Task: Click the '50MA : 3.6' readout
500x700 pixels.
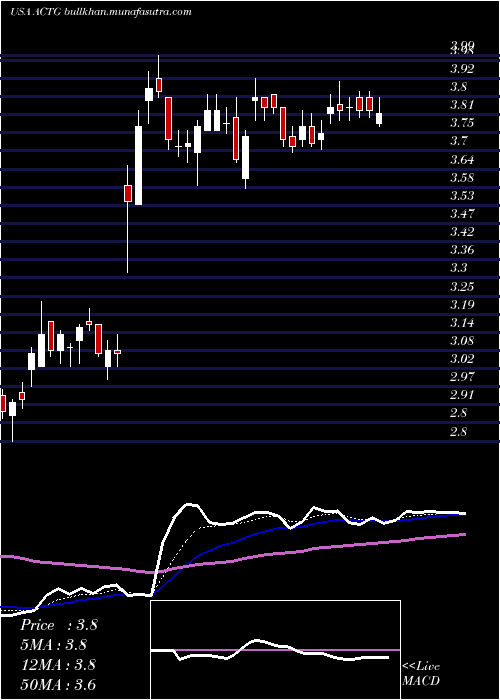Action: click(58, 684)
